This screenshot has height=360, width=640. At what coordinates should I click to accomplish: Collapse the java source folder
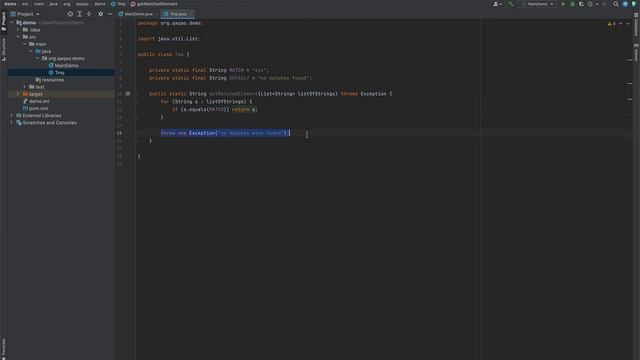tap(31, 51)
